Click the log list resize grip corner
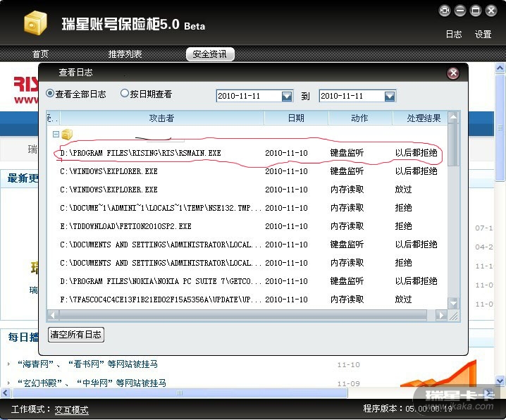The image size is (506, 420). coord(453,316)
